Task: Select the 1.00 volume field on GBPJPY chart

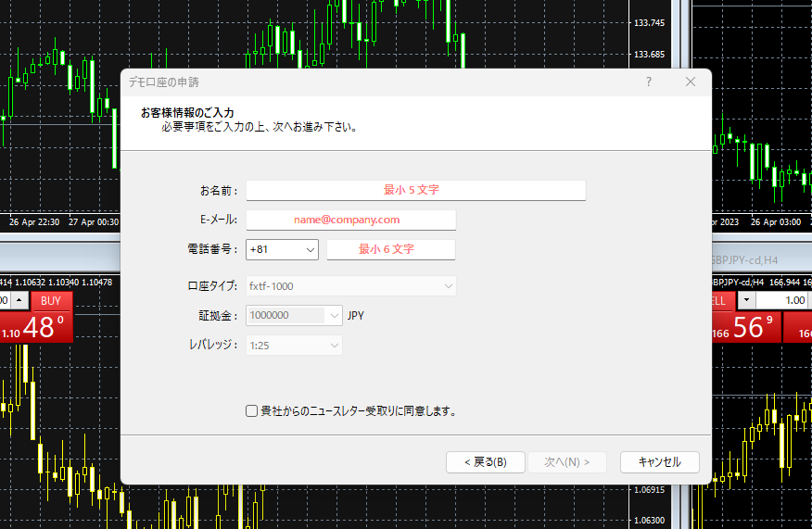Action: pos(781,301)
